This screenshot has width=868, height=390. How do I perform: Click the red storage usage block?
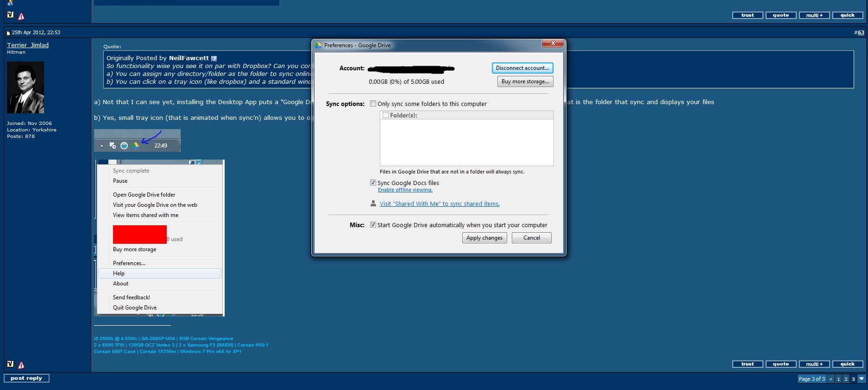tap(139, 235)
